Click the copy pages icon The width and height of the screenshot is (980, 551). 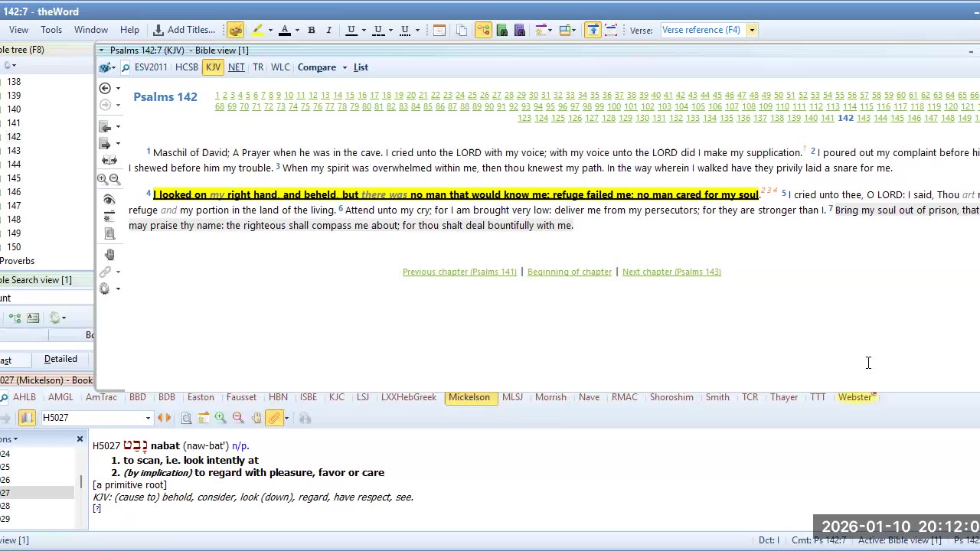coord(462,30)
